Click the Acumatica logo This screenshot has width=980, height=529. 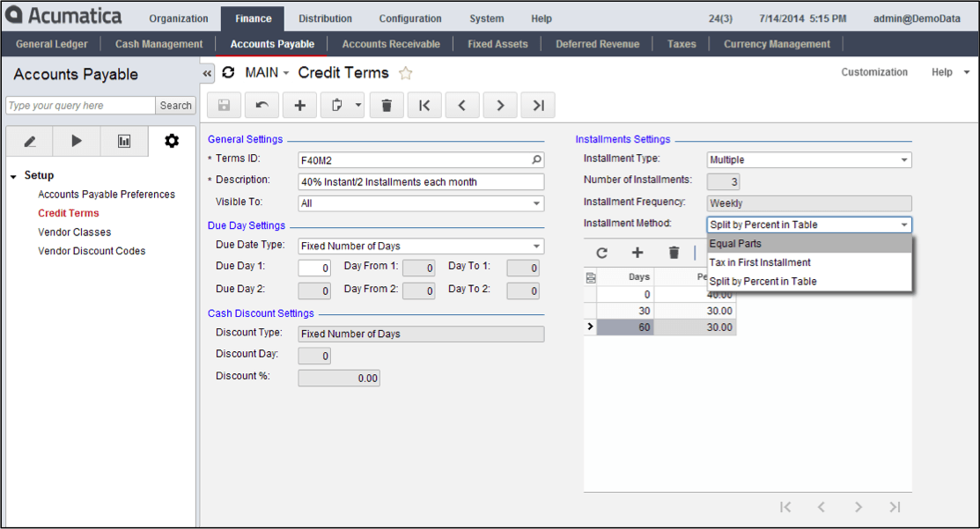click(x=63, y=16)
